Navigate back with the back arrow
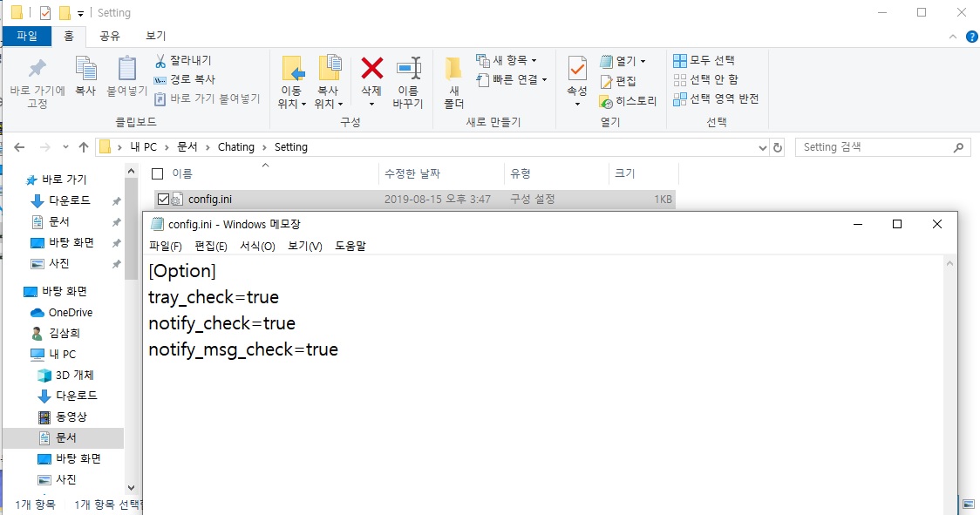This screenshot has height=515, width=980. click(18, 146)
